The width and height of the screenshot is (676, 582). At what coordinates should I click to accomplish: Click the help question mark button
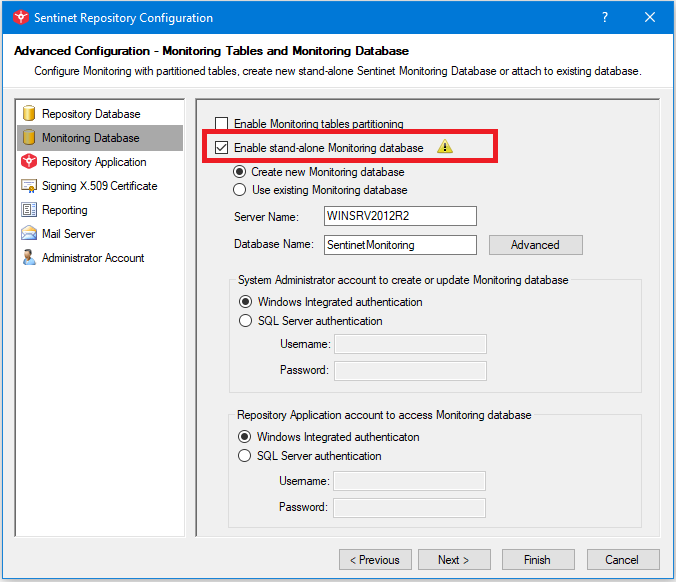point(605,17)
